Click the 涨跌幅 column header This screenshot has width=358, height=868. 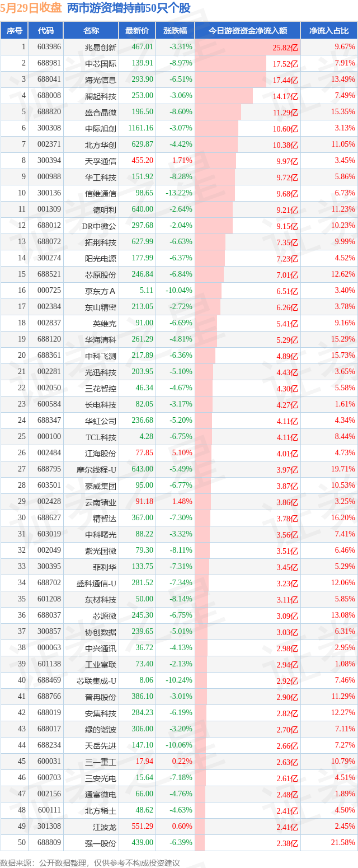(175, 31)
